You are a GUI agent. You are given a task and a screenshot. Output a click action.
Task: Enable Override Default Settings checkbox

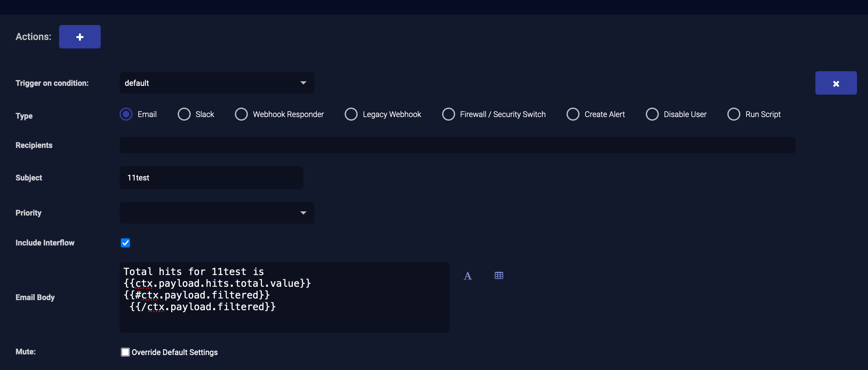125,352
